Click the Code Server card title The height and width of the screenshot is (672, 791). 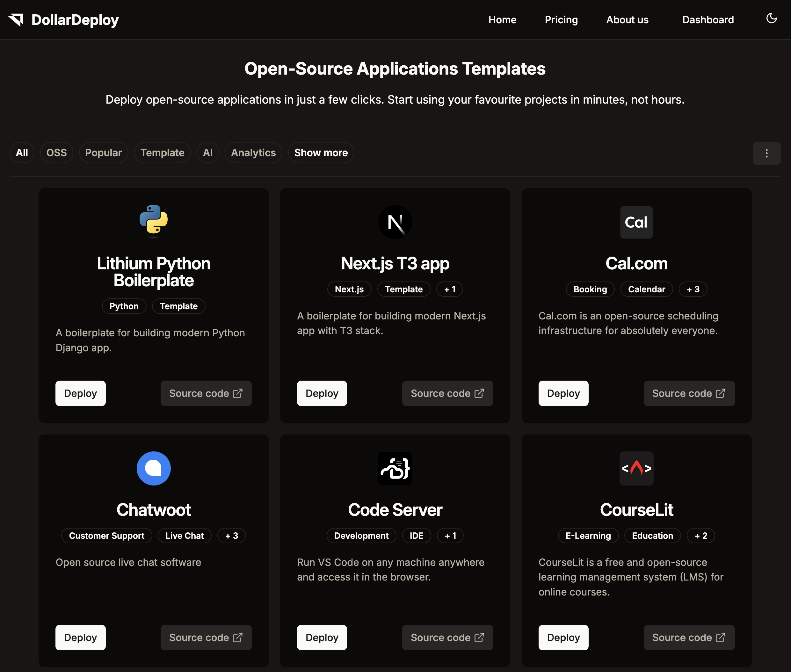(395, 510)
